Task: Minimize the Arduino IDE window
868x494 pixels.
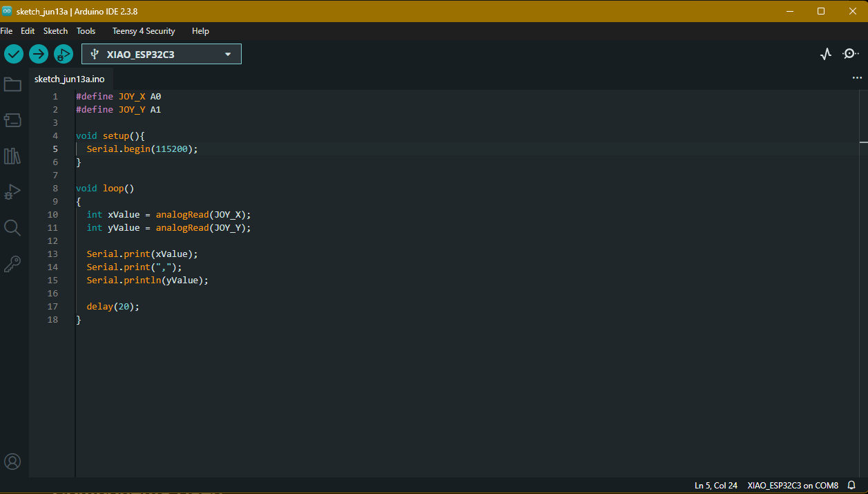Action: [790, 11]
